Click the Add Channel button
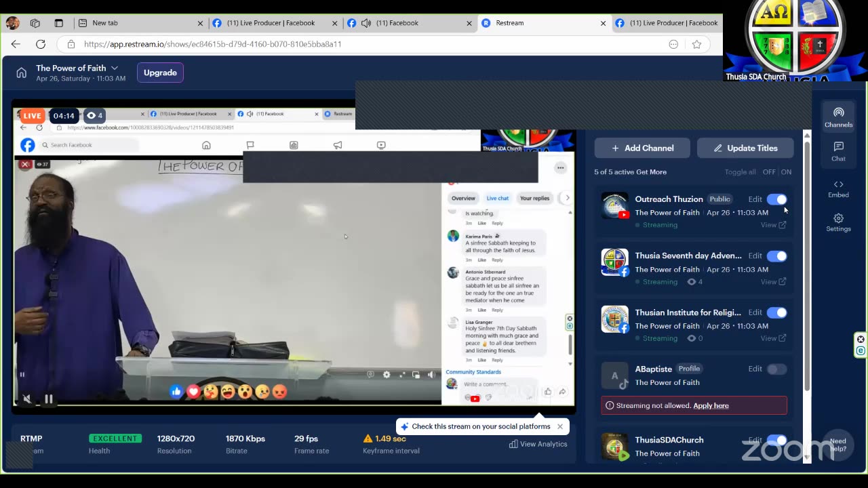 [642, 148]
